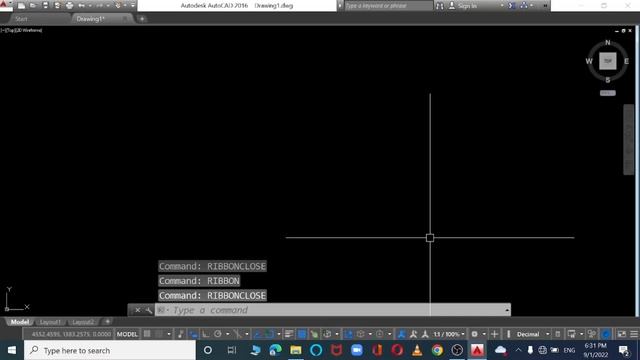Click the W compass letter on ViewCube
Viewport: 640px width, 360px height.
589,61
